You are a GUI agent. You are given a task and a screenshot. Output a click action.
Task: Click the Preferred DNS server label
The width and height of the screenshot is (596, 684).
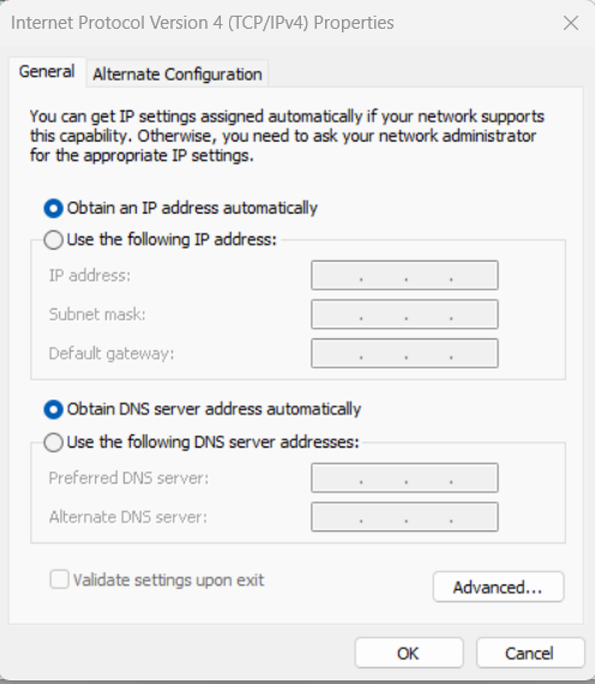(129, 479)
